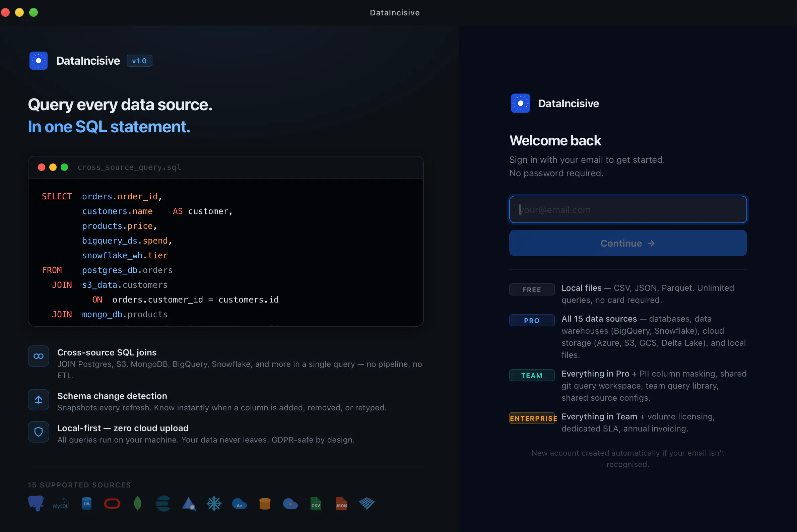797x532 pixels.
Task: Click the MongoDB green leaf icon
Action: [138, 504]
